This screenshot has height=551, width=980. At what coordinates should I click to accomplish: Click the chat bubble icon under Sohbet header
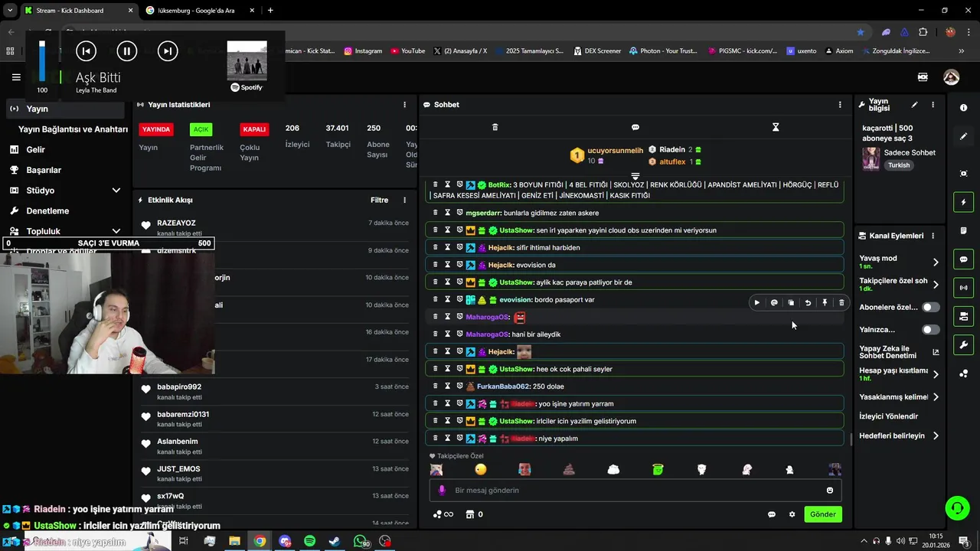[x=635, y=127]
